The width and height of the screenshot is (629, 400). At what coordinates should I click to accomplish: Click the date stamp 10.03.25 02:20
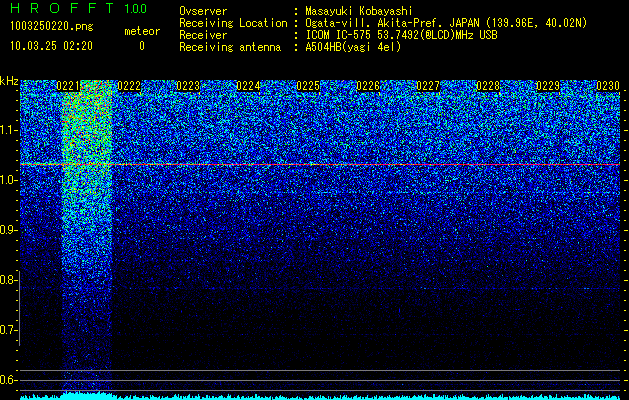51,46
